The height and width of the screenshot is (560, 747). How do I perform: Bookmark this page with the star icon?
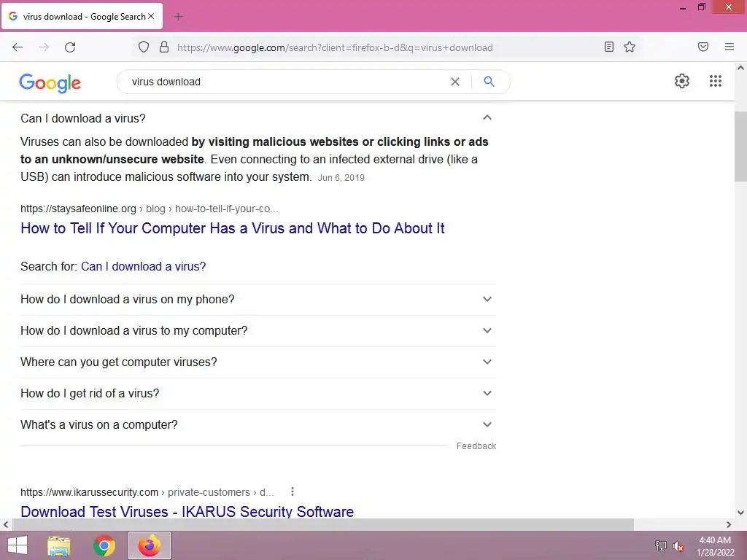pyautogui.click(x=630, y=47)
